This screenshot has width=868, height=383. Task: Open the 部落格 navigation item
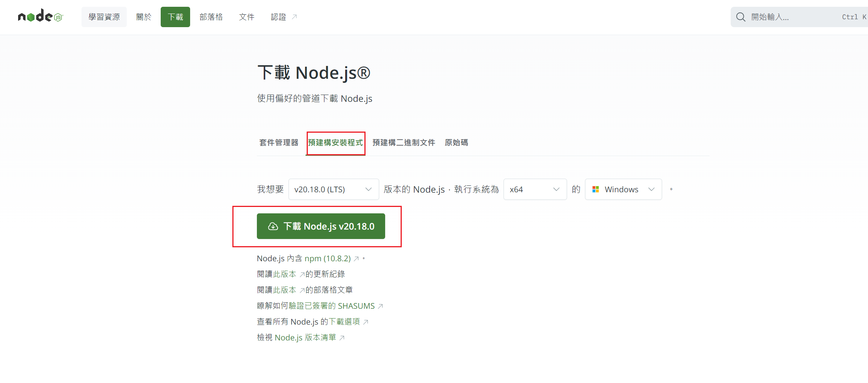[x=211, y=17]
